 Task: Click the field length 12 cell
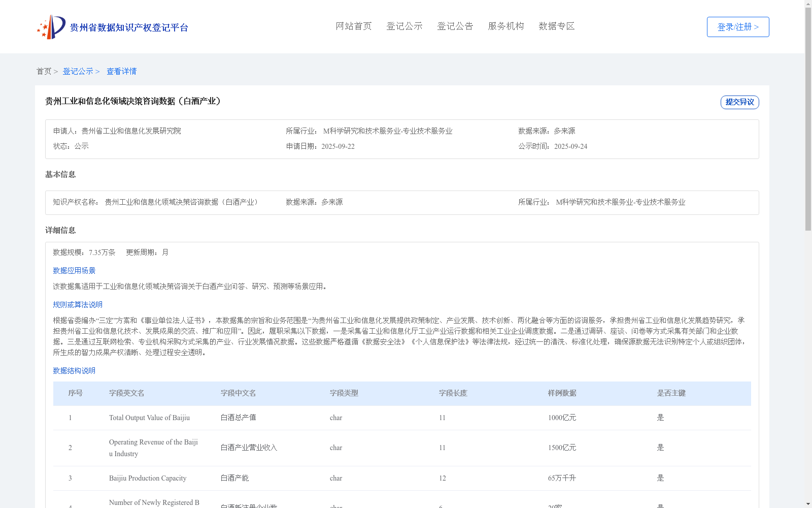pos(443,478)
